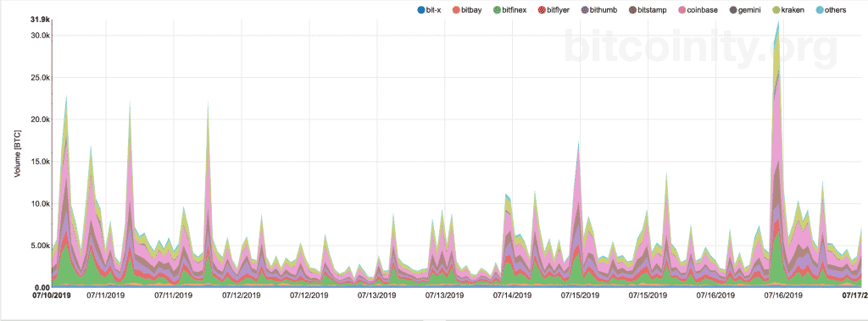The height and width of the screenshot is (321, 868).
Task: Click the 25.0k y-axis label
Action: tap(40, 77)
